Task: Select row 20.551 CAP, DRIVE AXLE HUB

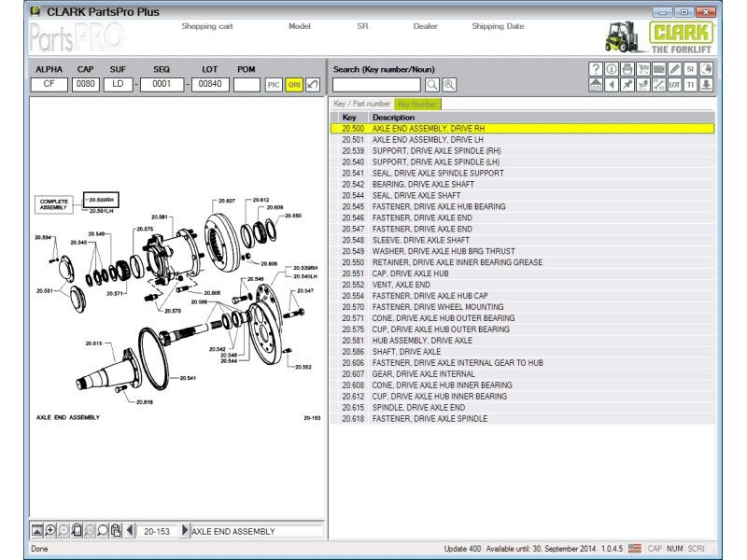Action: (x=522, y=273)
